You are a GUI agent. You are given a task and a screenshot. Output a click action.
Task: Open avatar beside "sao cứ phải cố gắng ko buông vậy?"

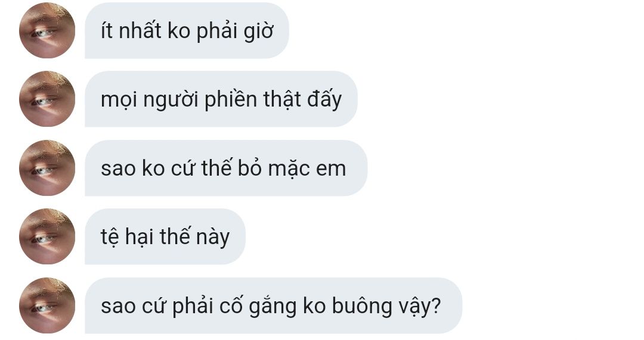47,305
